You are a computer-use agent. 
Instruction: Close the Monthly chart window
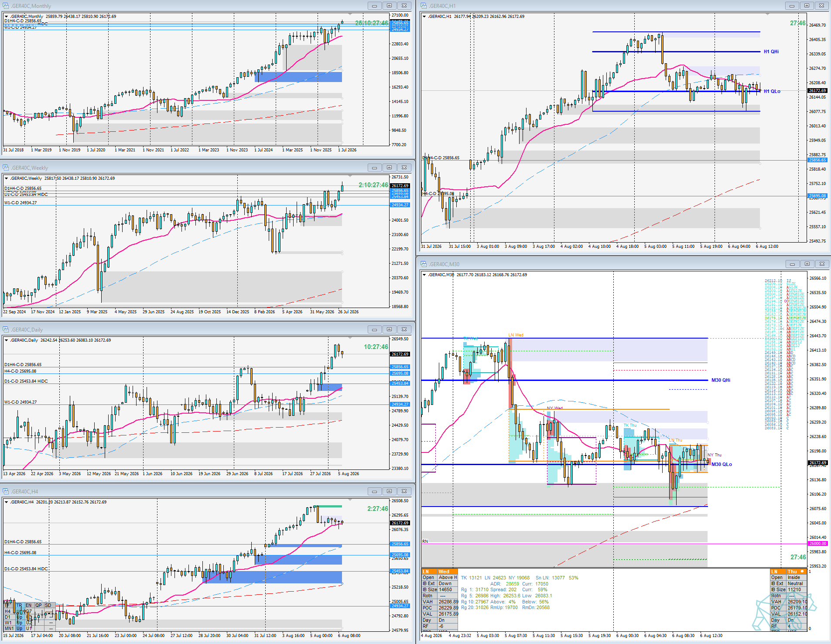coord(404,6)
